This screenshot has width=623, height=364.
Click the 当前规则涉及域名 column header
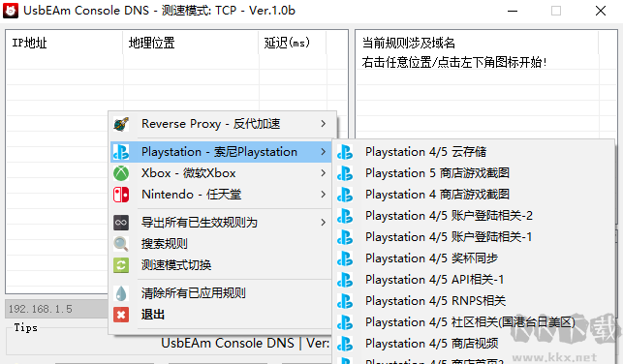coord(477,43)
